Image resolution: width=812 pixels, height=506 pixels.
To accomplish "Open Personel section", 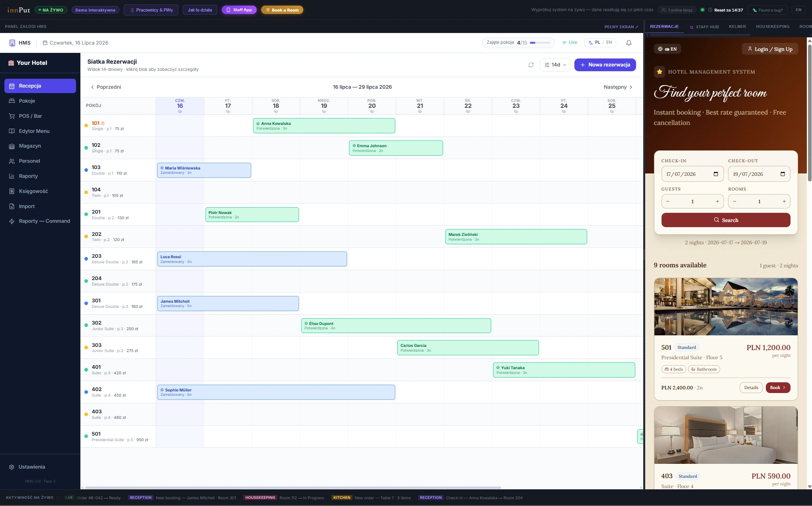I will (x=40, y=161).
